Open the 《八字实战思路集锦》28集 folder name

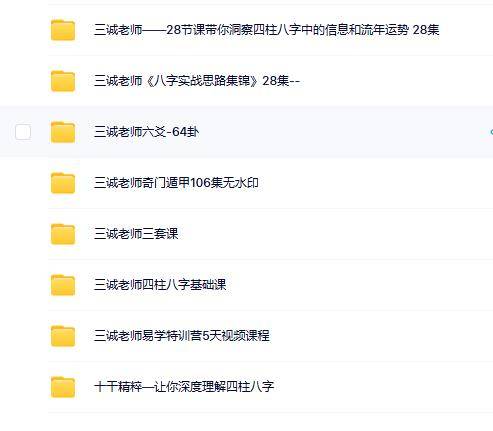coord(197,81)
